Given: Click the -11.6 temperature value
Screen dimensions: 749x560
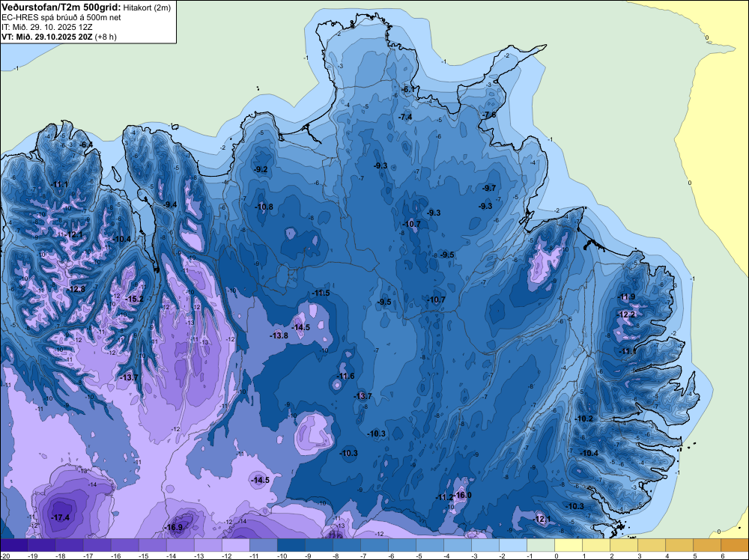Looking at the screenshot, I should (x=346, y=376).
